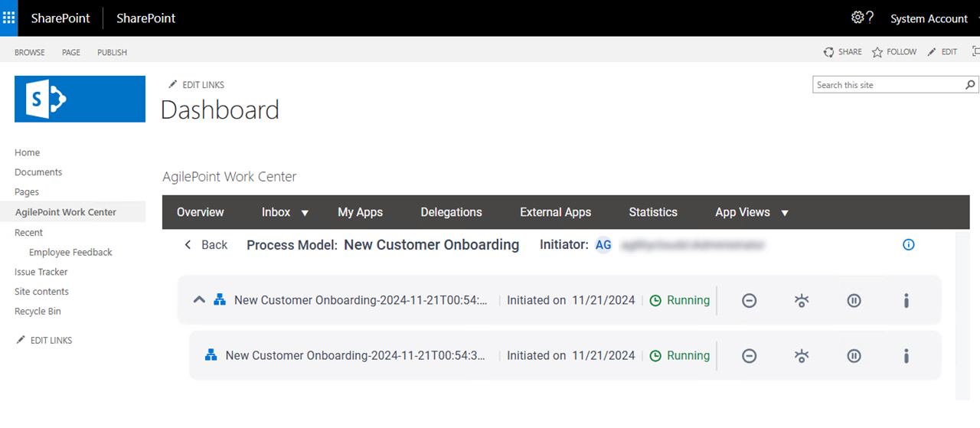Open the System Account user menu
The height and width of the screenshot is (428, 980).
coord(929,18)
